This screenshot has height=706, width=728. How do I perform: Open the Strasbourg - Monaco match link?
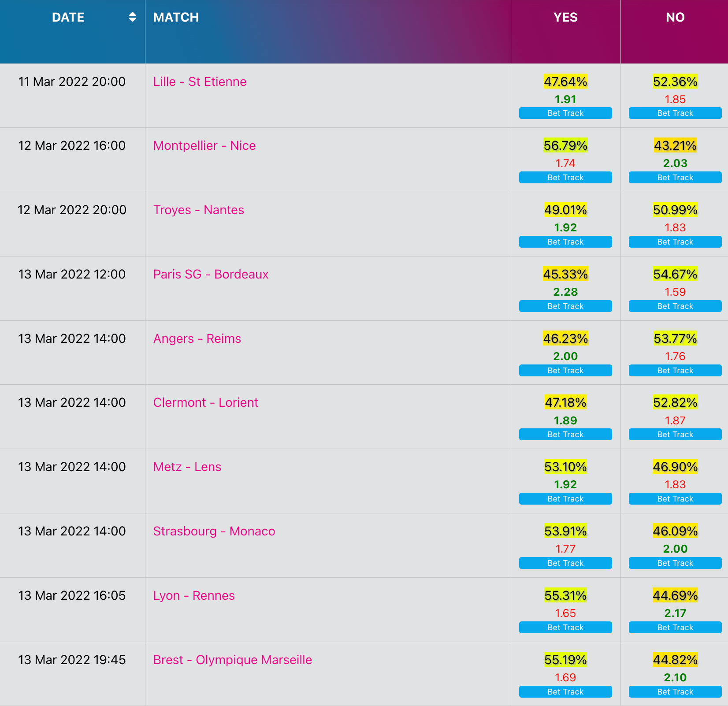point(214,531)
